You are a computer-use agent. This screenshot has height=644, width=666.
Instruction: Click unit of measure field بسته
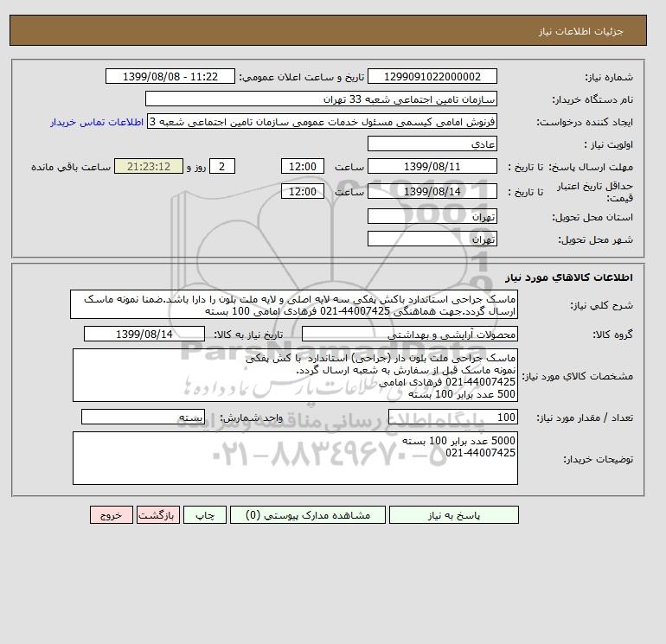tap(143, 417)
